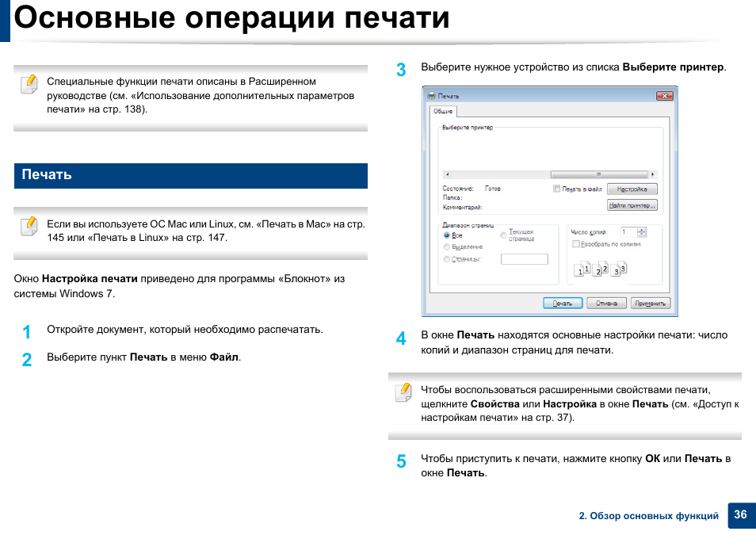Click the collate pages illustration icon
The height and width of the screenshot is (535, 756).
(x=600, y=269)
